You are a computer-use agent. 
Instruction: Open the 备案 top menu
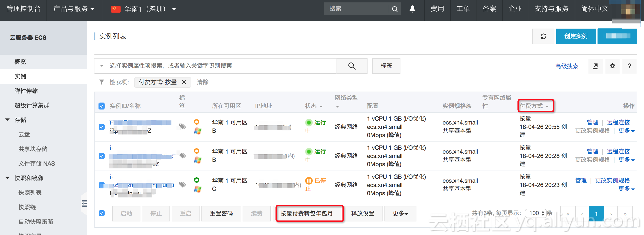pyautogui.click(x=489, y=9)
